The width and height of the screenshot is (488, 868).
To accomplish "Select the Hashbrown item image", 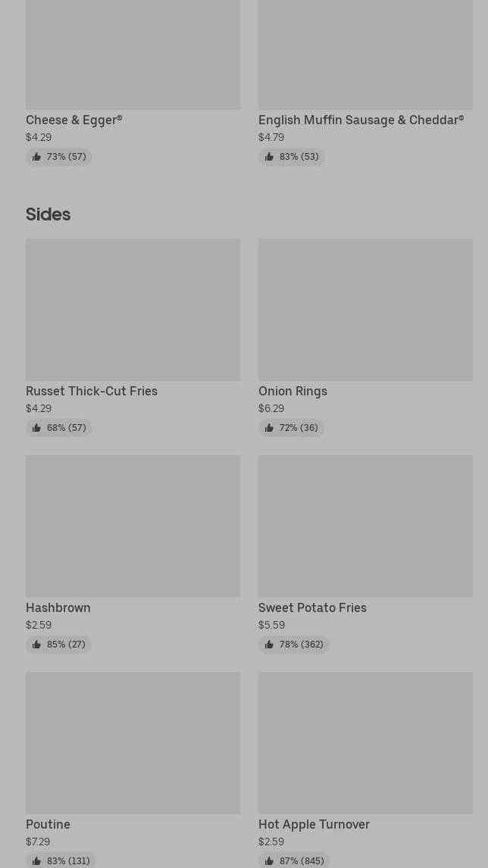I will click(133, 526).
